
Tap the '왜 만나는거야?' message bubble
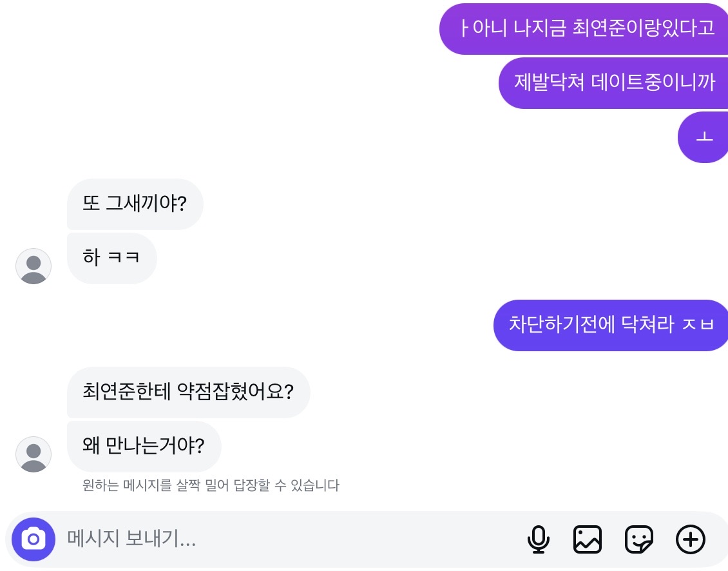click(144, 447)
